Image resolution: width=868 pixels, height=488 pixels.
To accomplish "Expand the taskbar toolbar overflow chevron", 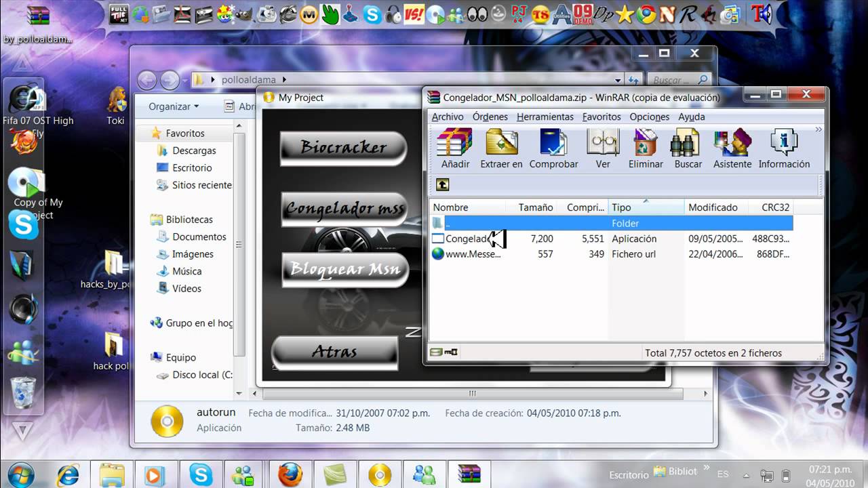I will (x=707, y=468).
